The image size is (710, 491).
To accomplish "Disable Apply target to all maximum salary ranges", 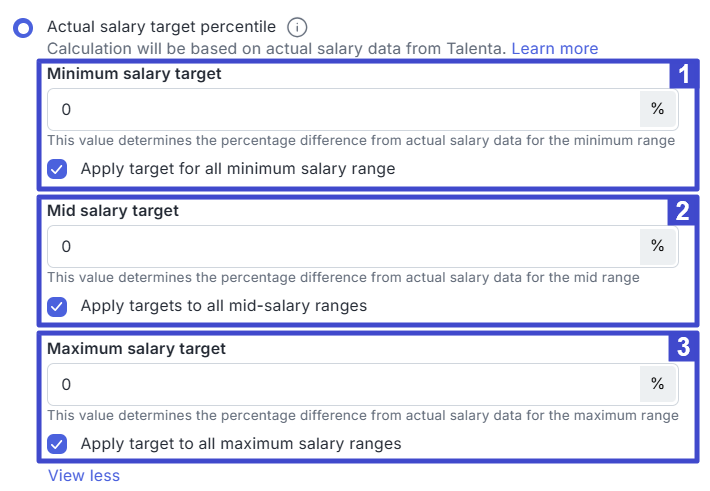I will tap(58, 443).
